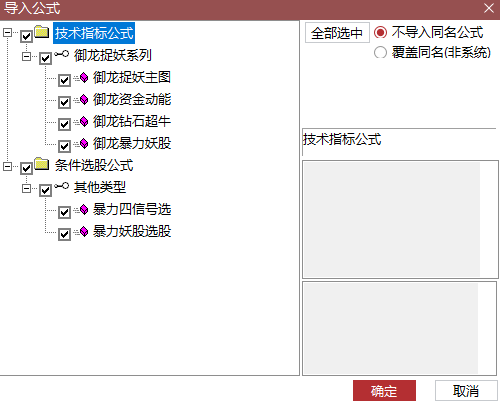The image size is (500, 404).
Task: Uncheck the 其他类型 checkbox
Action: click(x=45, y=190)
